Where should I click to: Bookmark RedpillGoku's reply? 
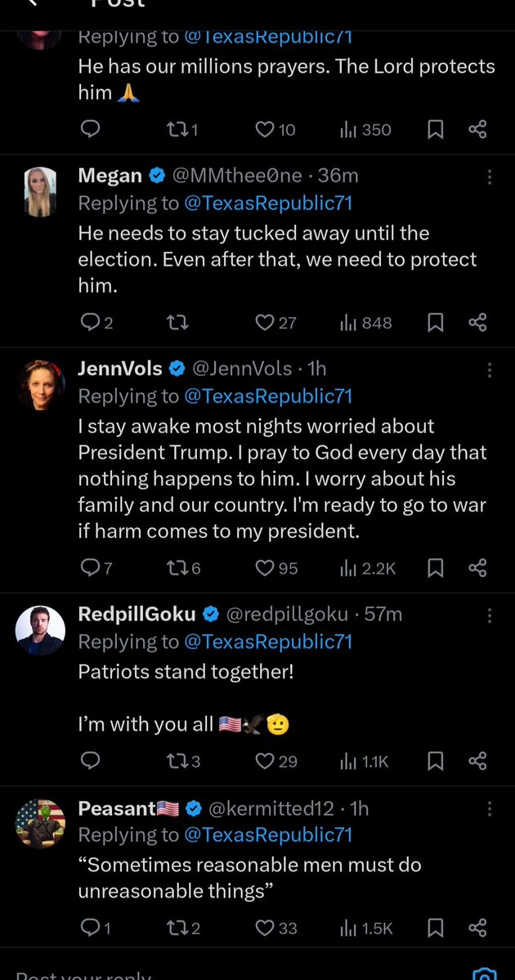click(x=436, y=761)
